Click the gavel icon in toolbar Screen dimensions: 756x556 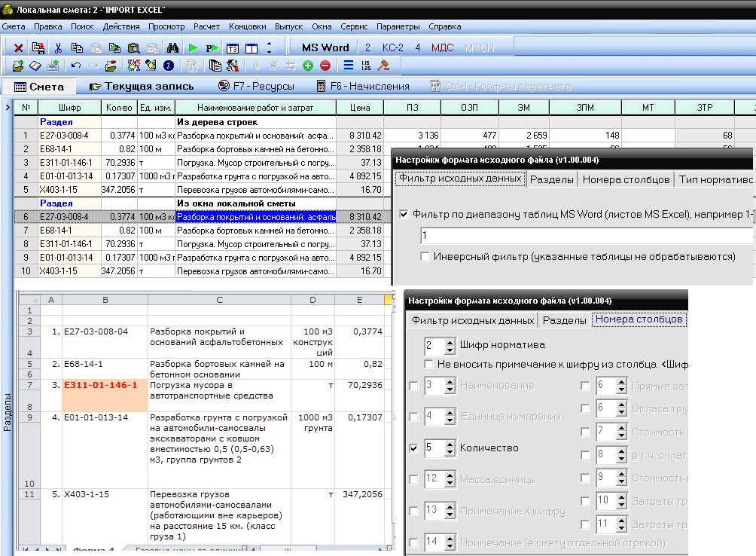click(x=383, y=66)
